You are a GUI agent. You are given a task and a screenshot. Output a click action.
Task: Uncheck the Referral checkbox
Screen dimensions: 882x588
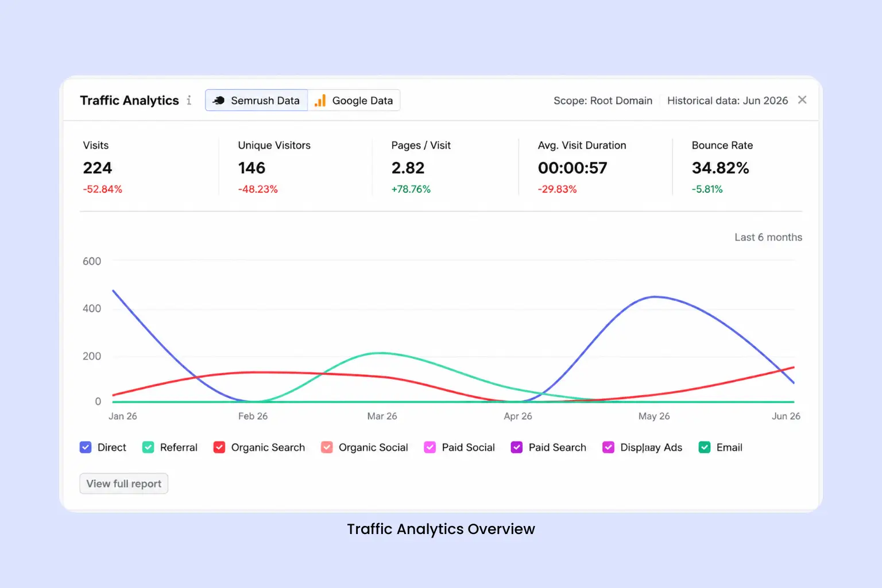click(x=148, y=447)
